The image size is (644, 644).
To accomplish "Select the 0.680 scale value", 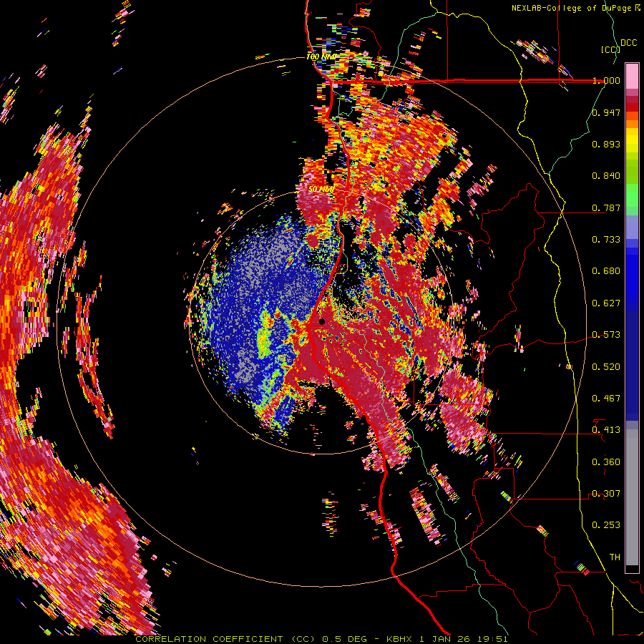I will [606, 271].
